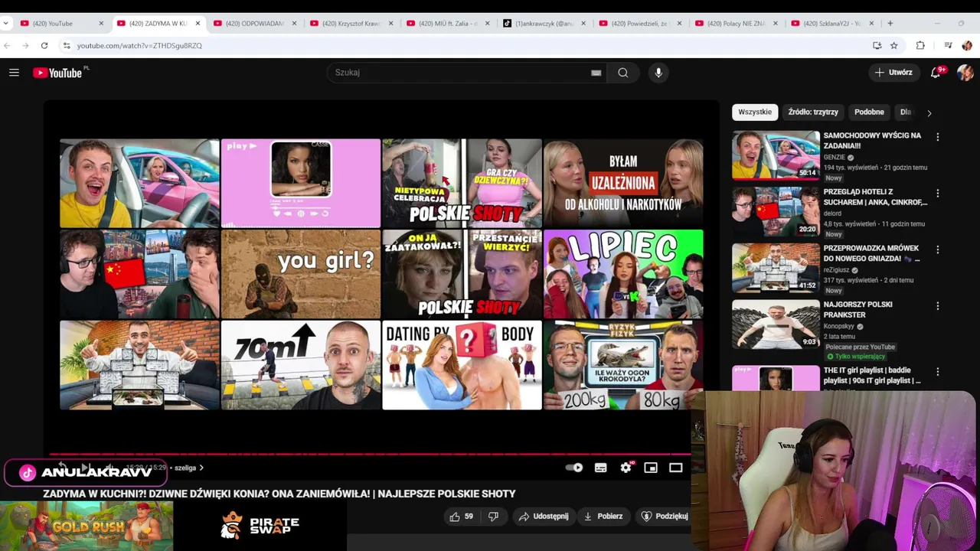Switch to miniplayer mode
This screenshot has height=551, width=980.
pyautogui.click(x=651, y=468)
